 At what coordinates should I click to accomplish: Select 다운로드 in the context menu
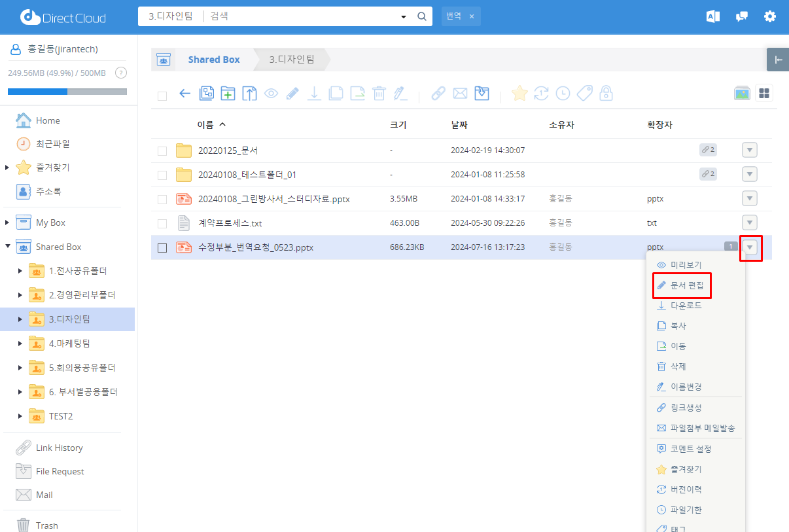[686, 306]
